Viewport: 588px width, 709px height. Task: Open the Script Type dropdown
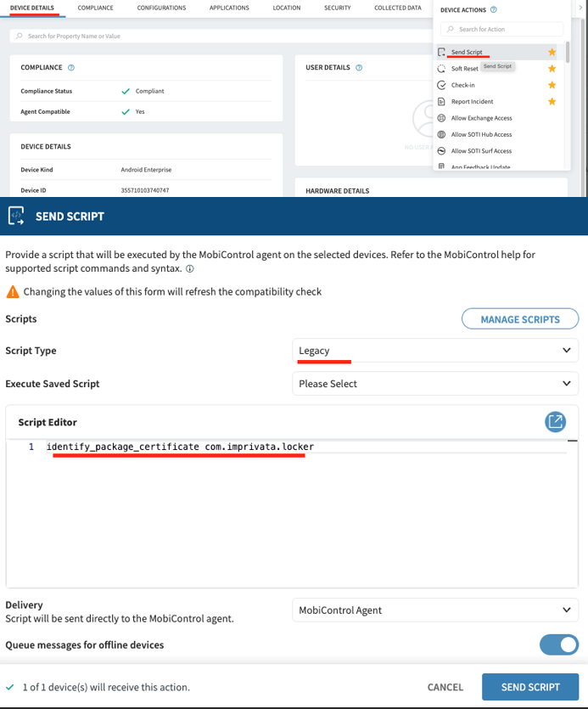click(435, 351)
